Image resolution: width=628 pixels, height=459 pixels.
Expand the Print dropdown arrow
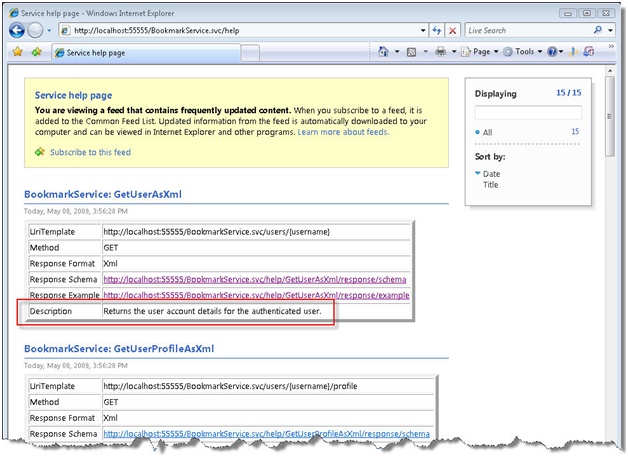click(454, 52)
